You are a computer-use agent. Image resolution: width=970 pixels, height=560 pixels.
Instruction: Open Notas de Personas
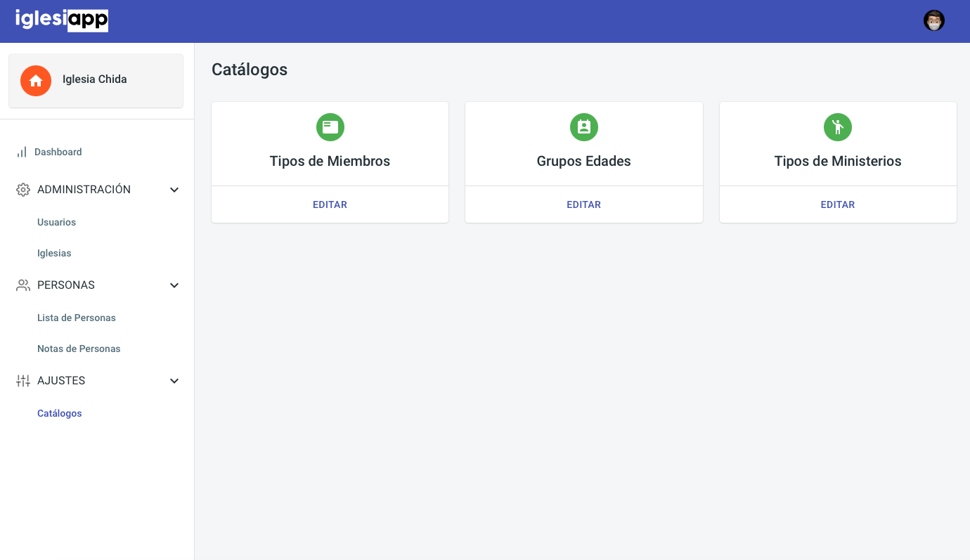tap(79, 349)
